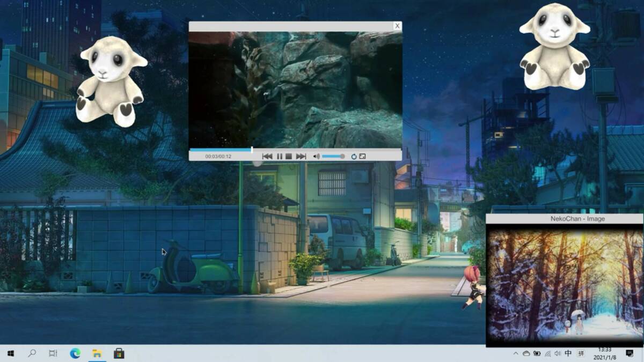This screenshot has height=362, width=644.
Task: Click the NekoChan - Image title bar
Action: click(565, 218)
